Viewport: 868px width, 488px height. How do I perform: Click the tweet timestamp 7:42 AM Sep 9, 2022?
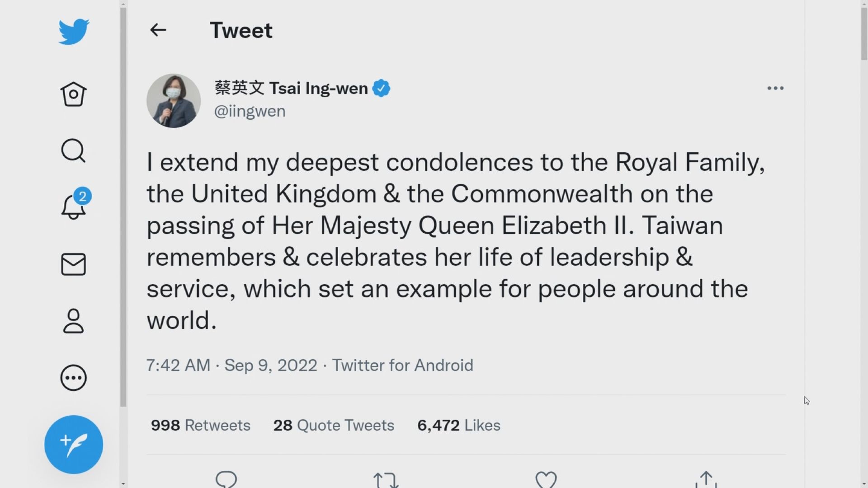[231, 365]
